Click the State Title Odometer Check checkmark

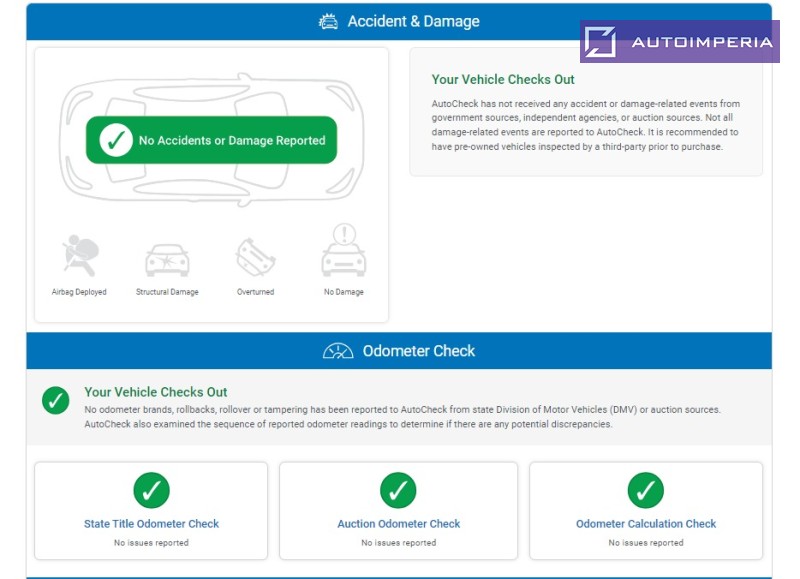click(151, 490)
